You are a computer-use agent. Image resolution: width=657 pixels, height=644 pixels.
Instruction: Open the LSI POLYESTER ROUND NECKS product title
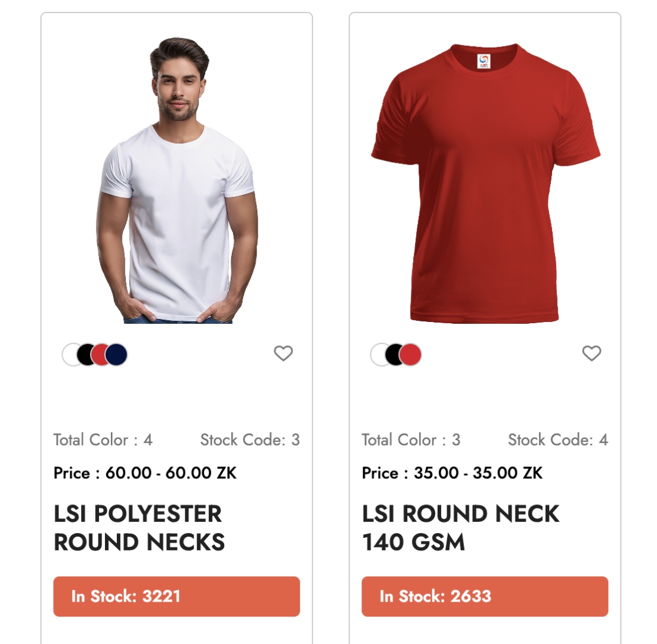click(x=137, y=528)
